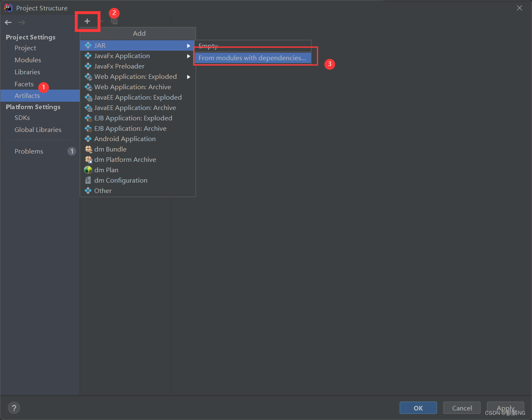Viewport: 532px width, 420px height.
Task: Open the Problems section
Action: click(29, 151)
